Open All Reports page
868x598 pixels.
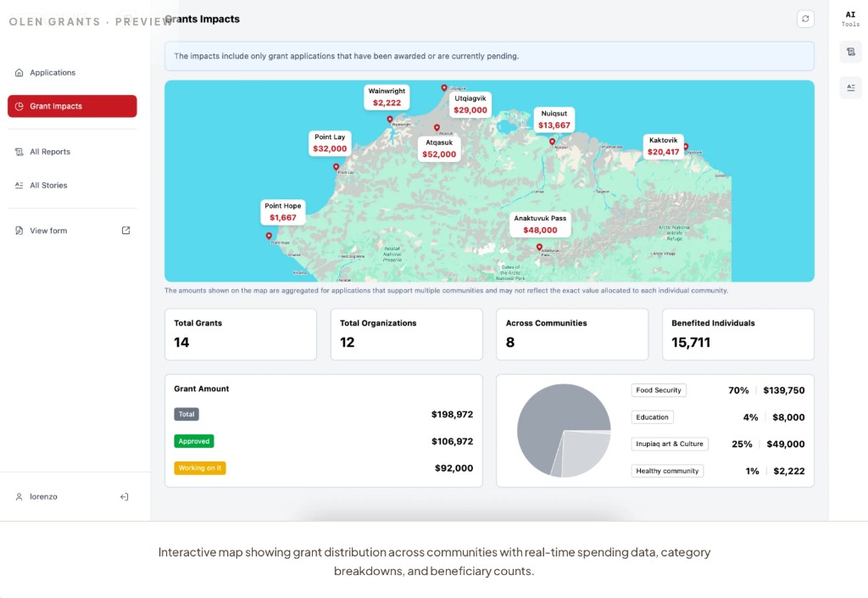click(72, 152)
